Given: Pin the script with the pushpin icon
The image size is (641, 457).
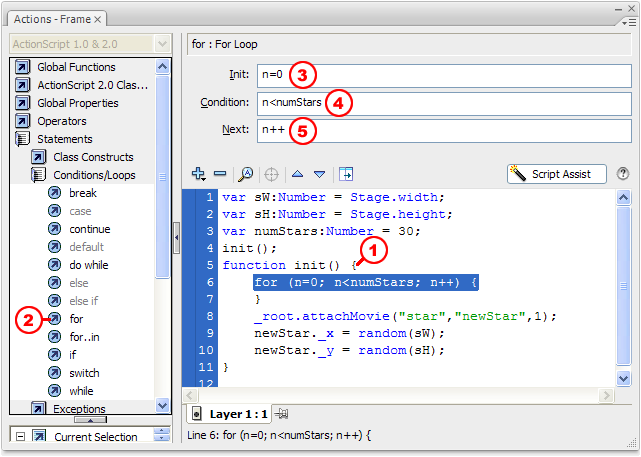Looking at the screenshot, I should click(x=283, y=413).
